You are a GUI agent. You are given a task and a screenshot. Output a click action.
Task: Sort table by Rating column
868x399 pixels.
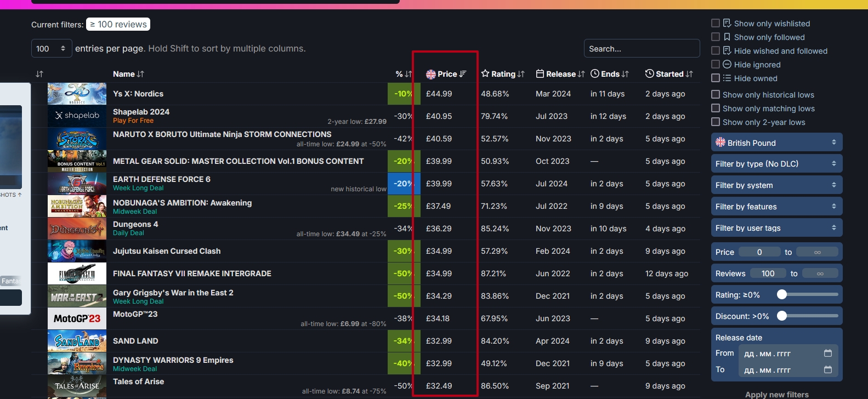coord(503,74)
